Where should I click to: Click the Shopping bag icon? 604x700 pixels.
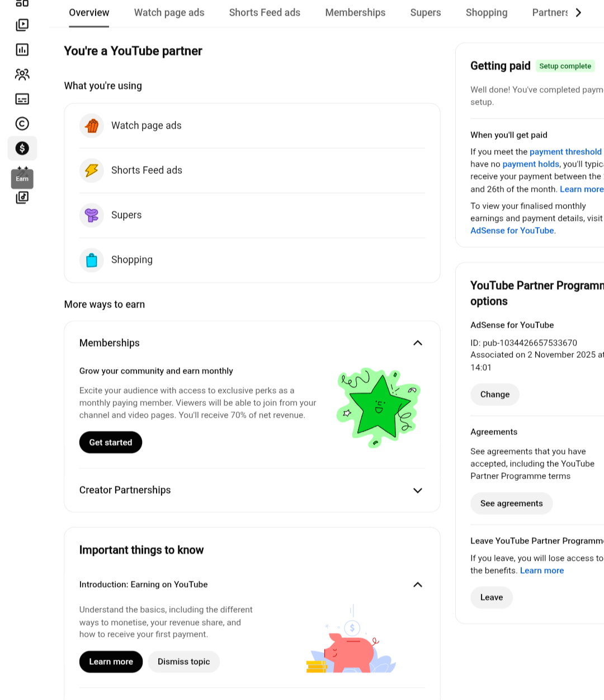(92, 260)
